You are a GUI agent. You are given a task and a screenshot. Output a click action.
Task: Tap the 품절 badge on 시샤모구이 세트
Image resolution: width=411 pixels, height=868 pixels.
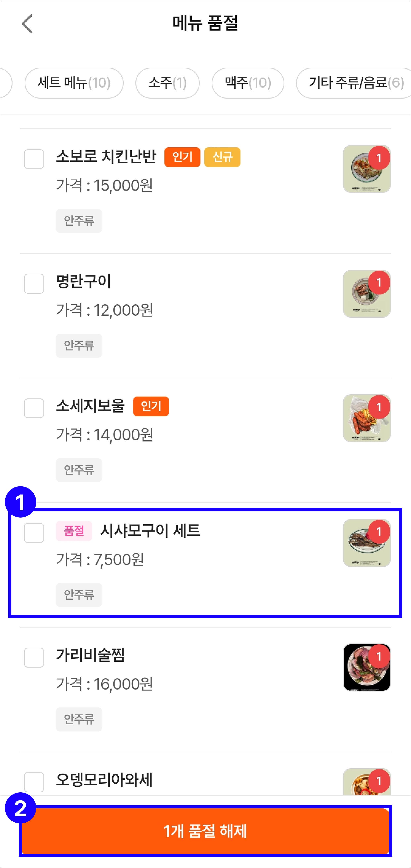[x=74, y=531]
